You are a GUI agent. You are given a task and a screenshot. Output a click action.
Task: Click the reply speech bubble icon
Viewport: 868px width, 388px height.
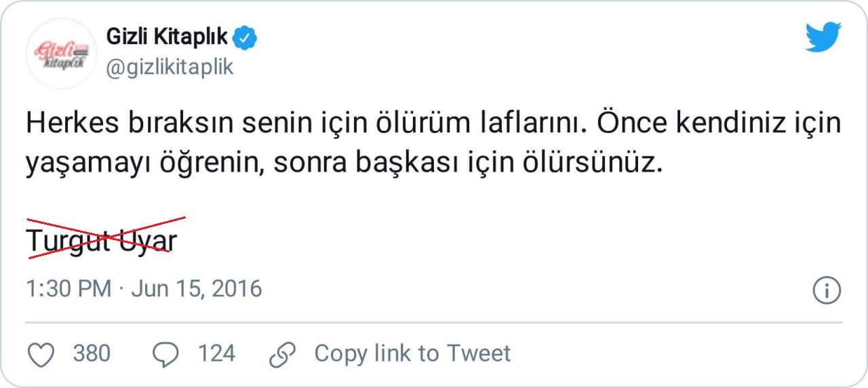(166, 354)
